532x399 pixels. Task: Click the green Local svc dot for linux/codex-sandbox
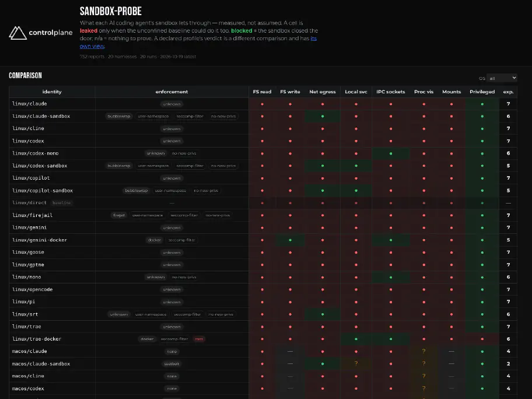(356, 166)
